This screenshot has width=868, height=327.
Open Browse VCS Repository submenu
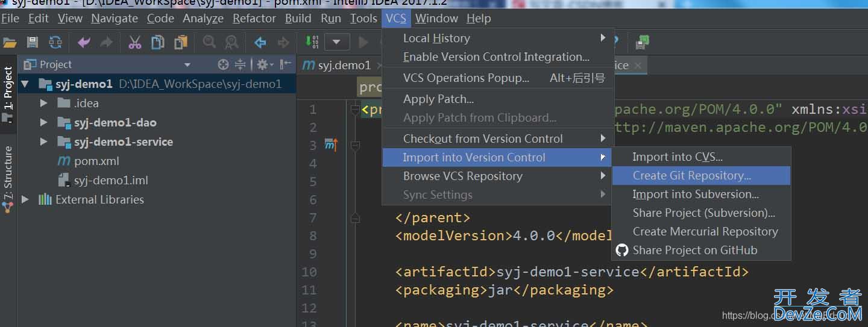(498, 176)
